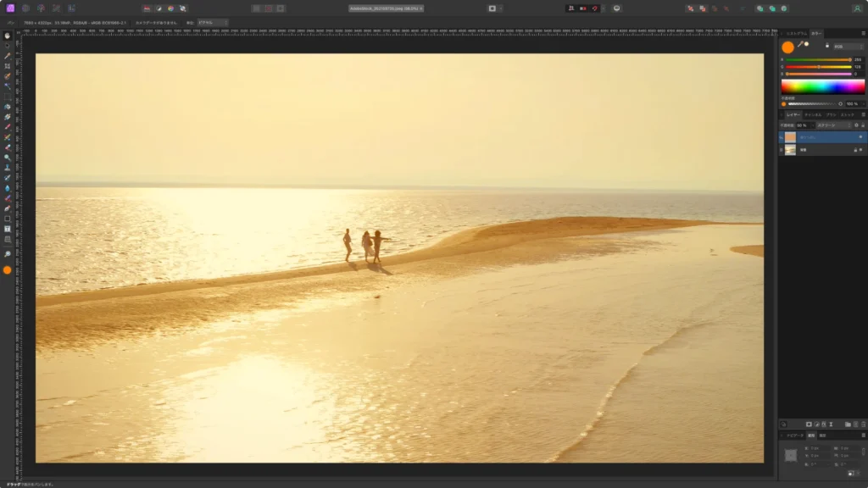
Task: Open the ピクセル unit dropdown in status bar
Action: (x=212, y=22)
